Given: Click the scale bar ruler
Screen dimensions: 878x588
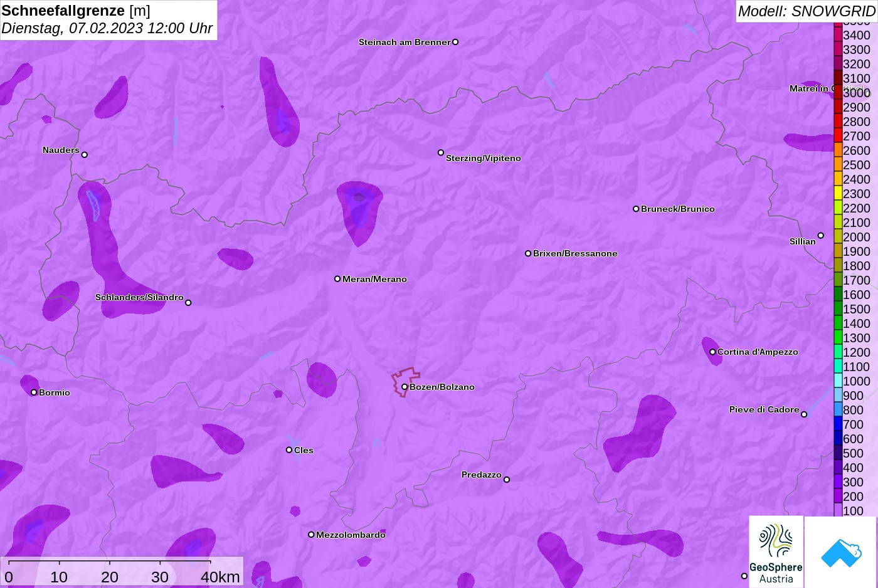Looking at the screenshot, I should pos(109,562).
